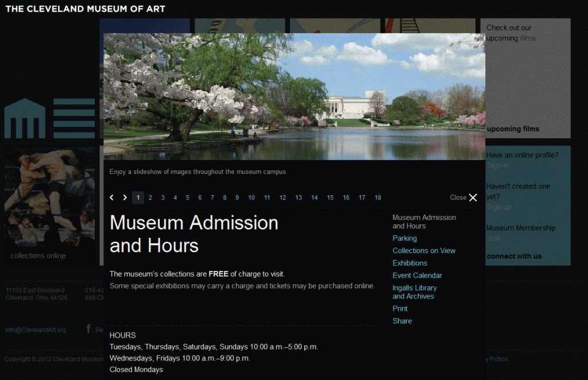The image size is (588, 380).
Task: Show slideshow image 7
Action: click(212, 197)
